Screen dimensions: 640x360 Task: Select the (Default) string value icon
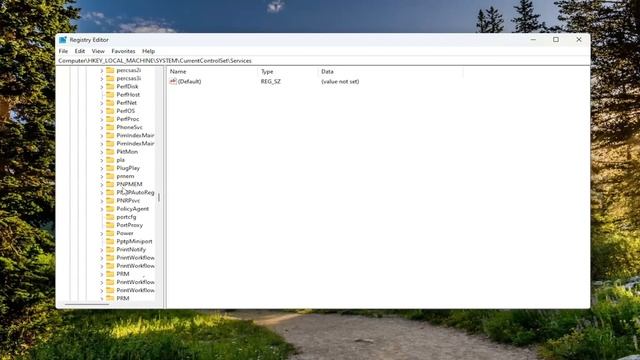coord(173,81)
